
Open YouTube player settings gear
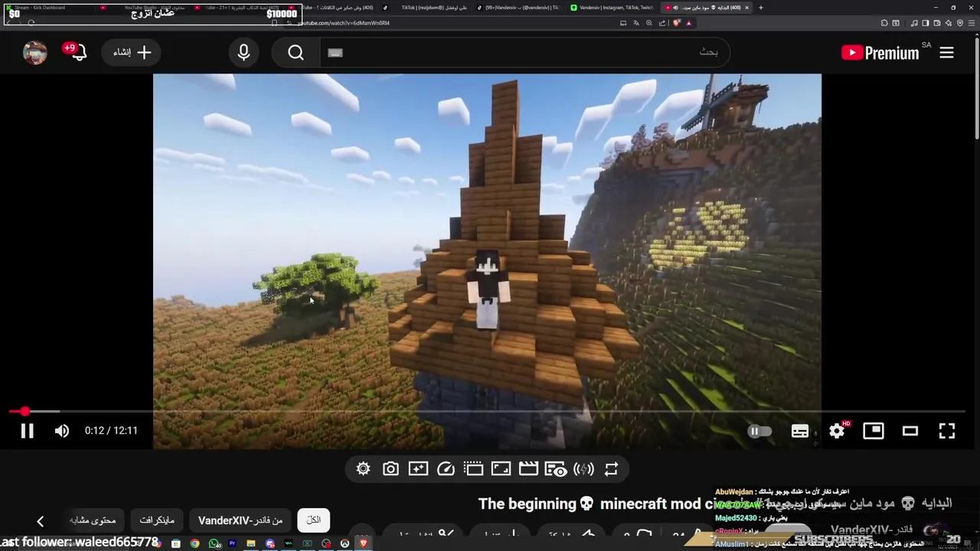[837, 431]
